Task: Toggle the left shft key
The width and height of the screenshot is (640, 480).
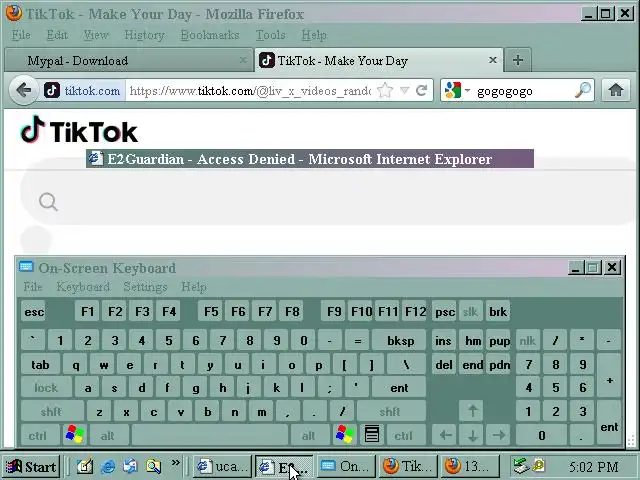Action: click(52, 411)
